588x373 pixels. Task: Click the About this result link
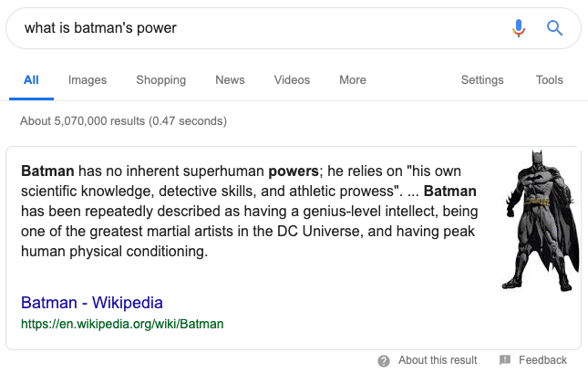coord(438,360)
